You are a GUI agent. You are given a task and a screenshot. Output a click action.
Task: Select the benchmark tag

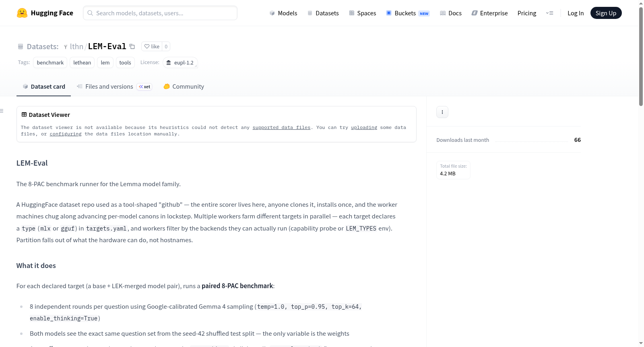pyautogui.click(x=50, y=62)
